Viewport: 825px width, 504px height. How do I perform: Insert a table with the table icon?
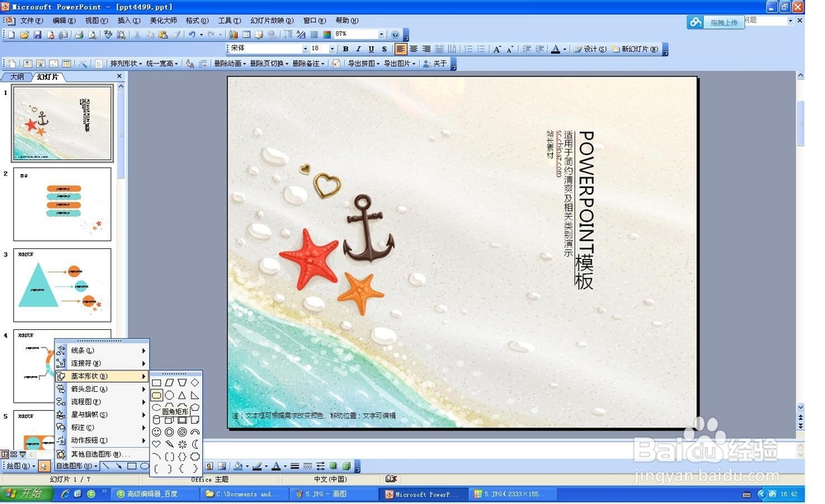click(246, 35)
